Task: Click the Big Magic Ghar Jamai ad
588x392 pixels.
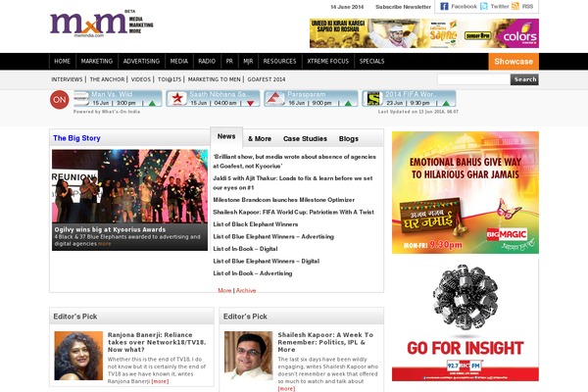Action: tap(465, 192)
